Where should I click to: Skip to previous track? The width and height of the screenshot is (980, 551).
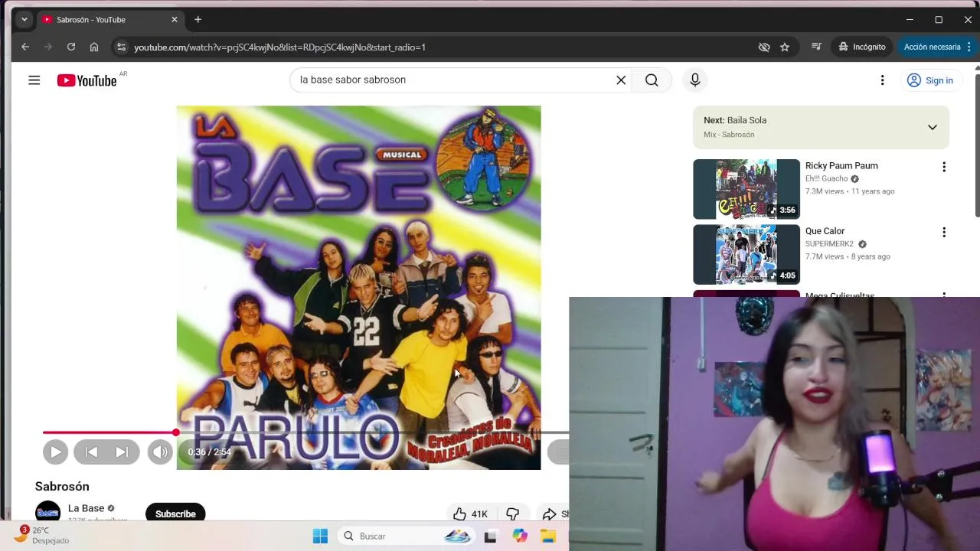coord(91,452)
